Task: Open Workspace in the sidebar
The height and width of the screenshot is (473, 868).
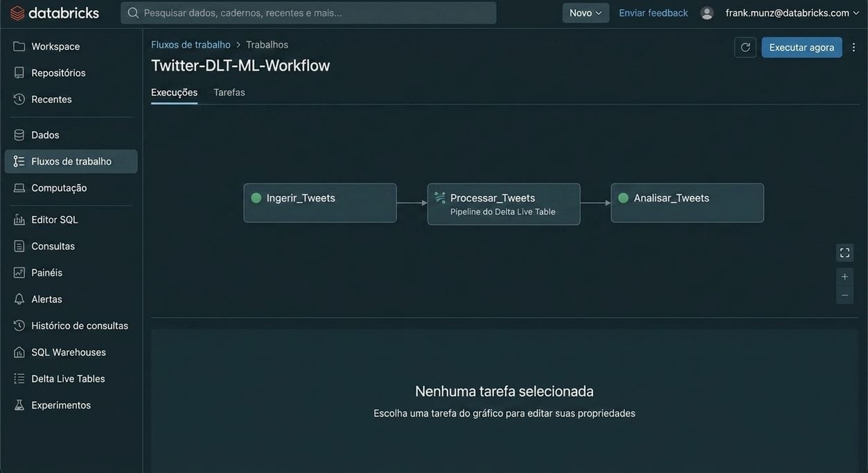Action: click(x=71, y=46)
